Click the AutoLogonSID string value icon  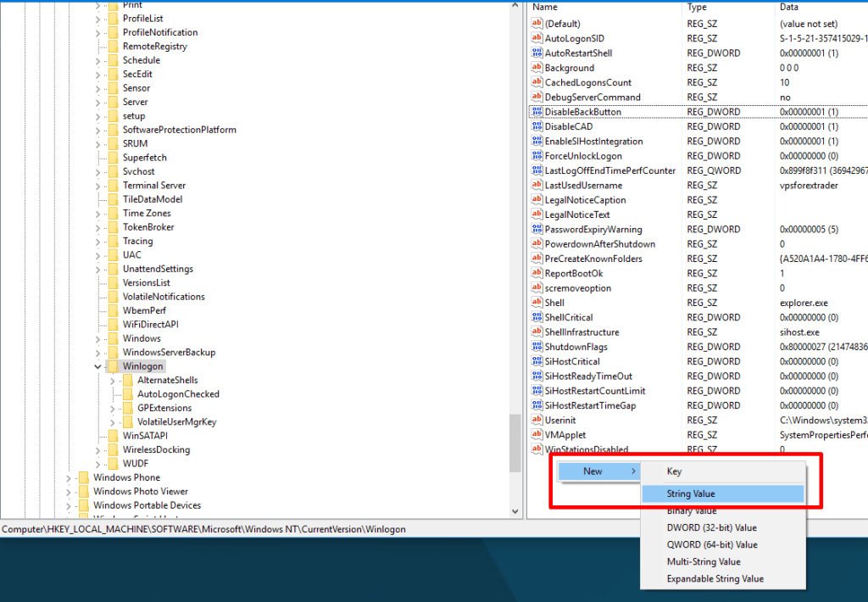pyautogui.click(x=537, y=38)
